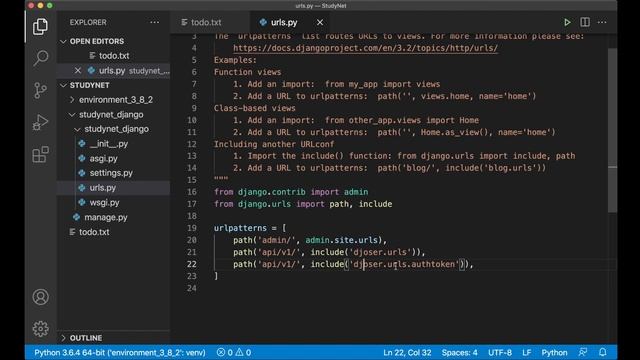Click the warnings count in status bar
Viewport: 640px width, 360px height.
tap(243, 352)
